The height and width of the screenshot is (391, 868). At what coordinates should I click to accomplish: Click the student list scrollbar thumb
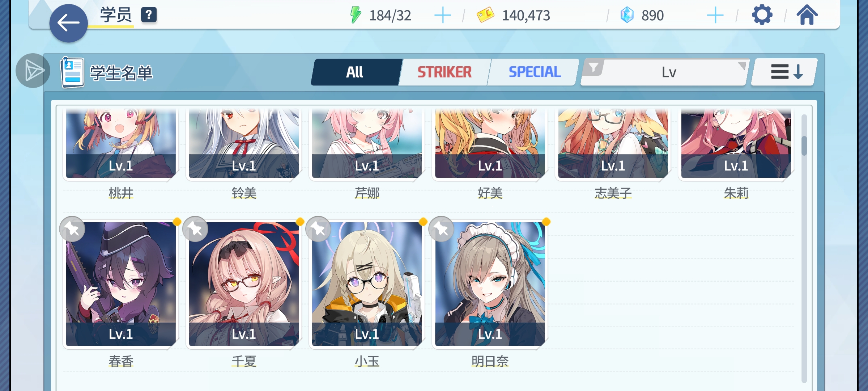804,146
